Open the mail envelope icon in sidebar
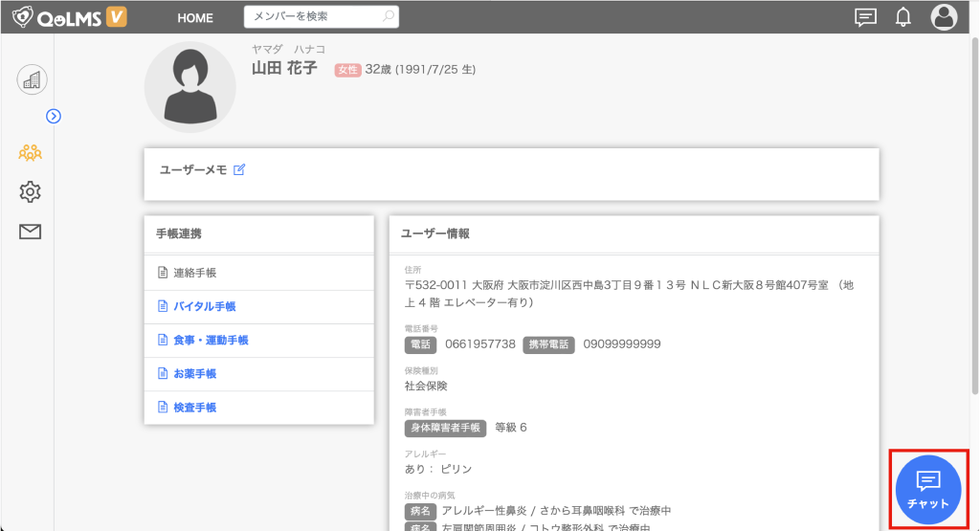 click(31, 232)
